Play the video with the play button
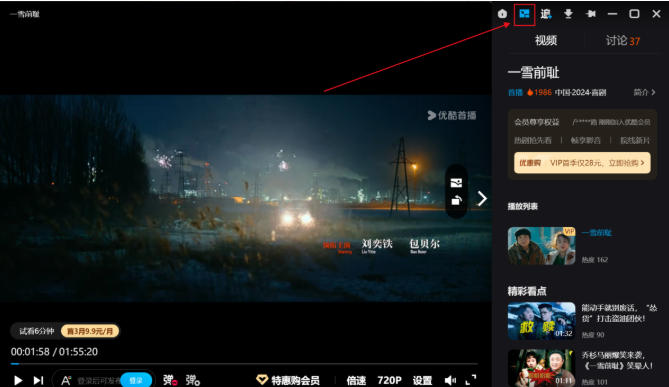The width and height of the screenshot is (669, 387). [18, 380]
